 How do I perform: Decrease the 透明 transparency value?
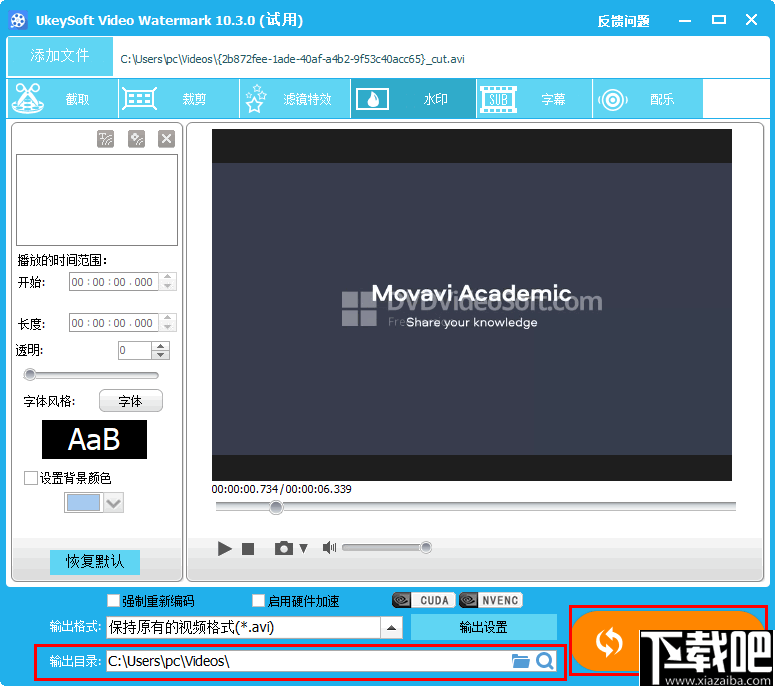(160, 355)
